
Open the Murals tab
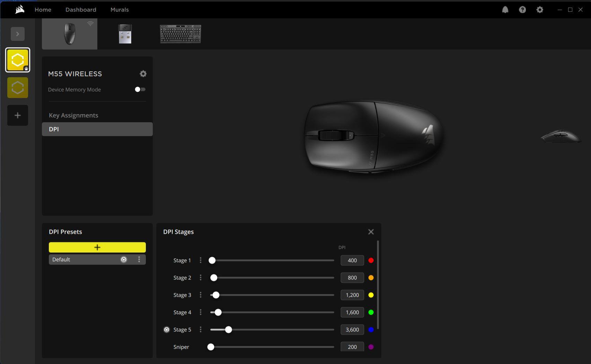120,10
